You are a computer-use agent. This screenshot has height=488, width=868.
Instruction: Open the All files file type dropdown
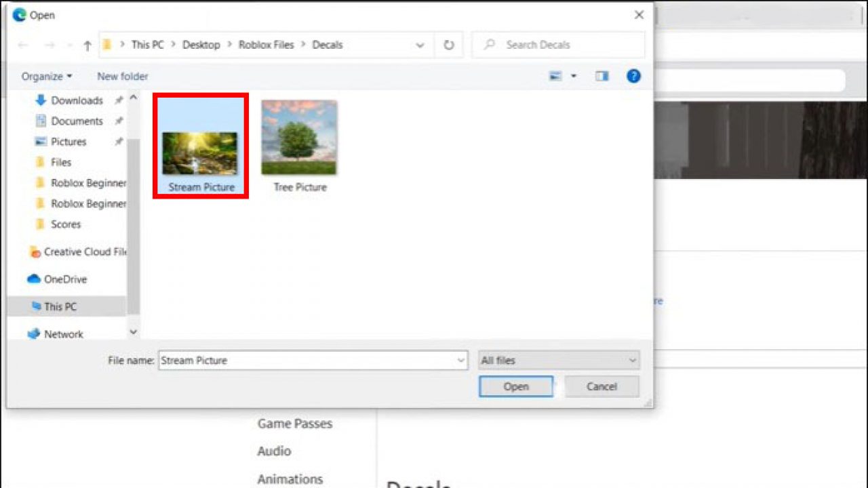click(x=558, y=360)
